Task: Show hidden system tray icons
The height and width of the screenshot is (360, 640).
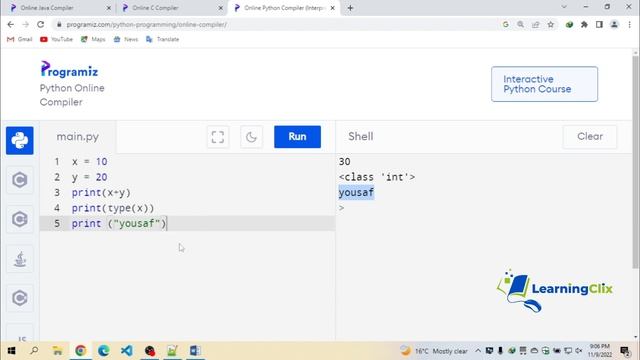Action: pyautogui.click(x=478, y=351)
